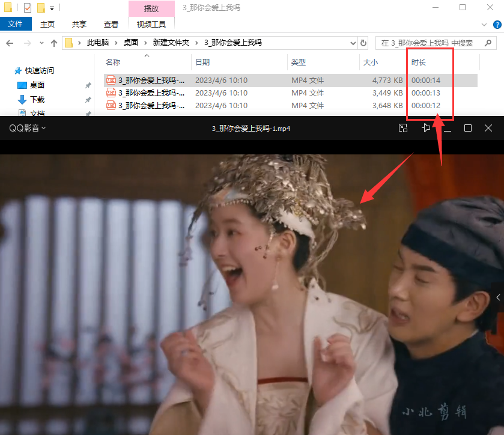Switch to the 主页 ribbon tab

click(x=47, y=25)
